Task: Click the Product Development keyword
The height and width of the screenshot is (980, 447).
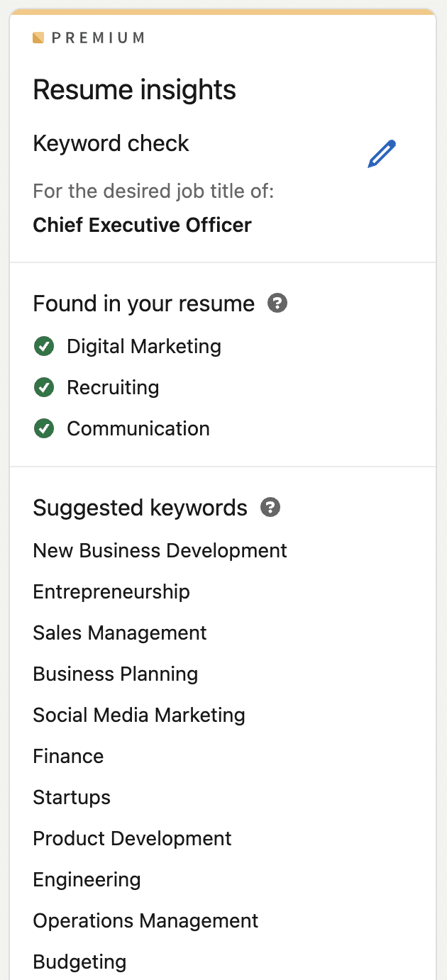Action: point(133,839)
